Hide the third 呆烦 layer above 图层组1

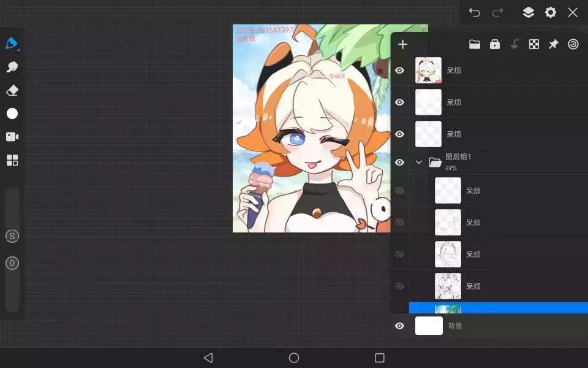(x=400, y=134)
